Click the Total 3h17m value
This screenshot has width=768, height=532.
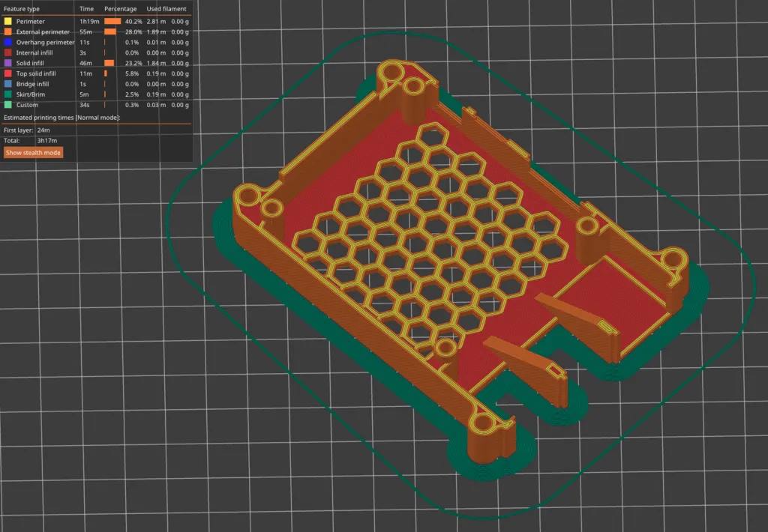click(47, 140)
